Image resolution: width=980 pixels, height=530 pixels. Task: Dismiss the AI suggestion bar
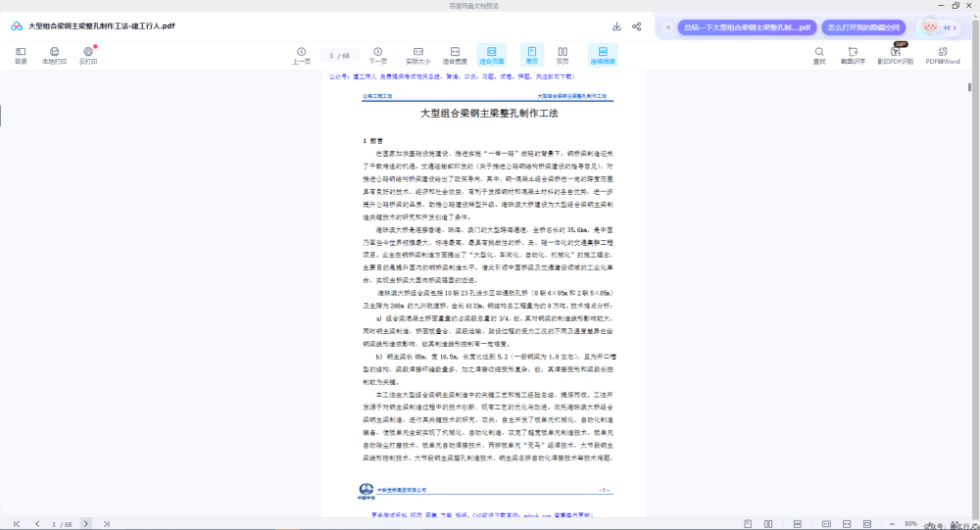coord(668,27)
